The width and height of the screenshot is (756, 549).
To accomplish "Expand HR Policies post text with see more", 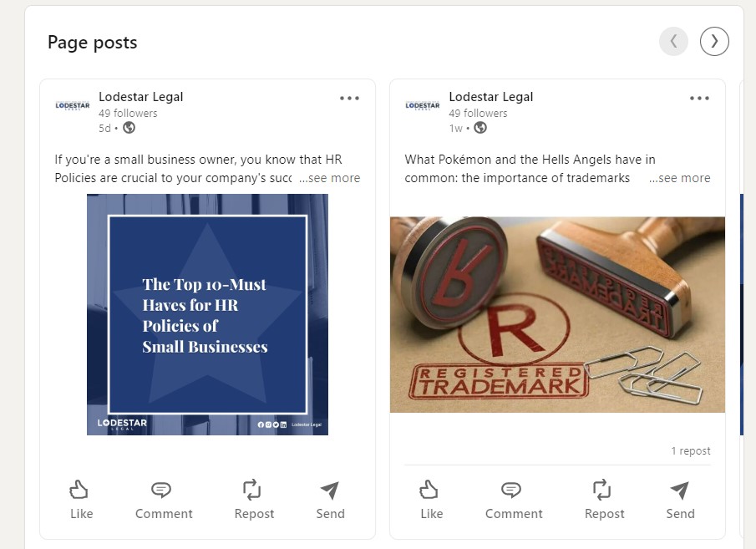I will click(330, 178).
